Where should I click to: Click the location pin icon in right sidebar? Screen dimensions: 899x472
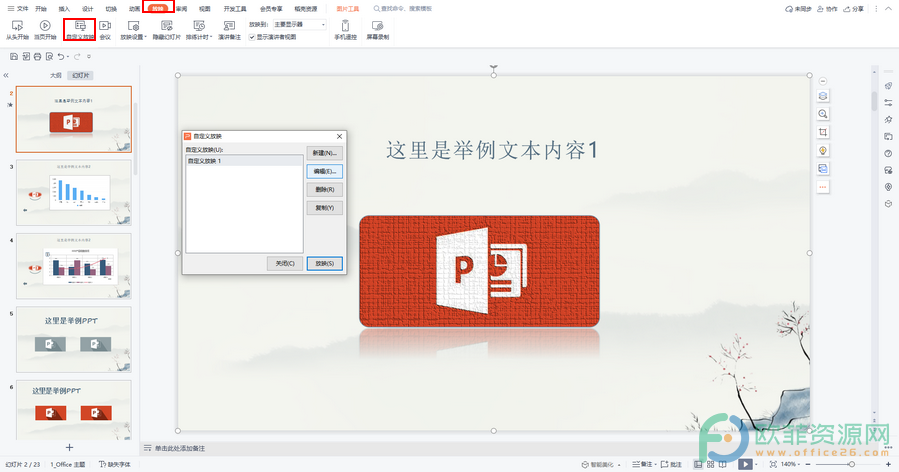point(888,187)
